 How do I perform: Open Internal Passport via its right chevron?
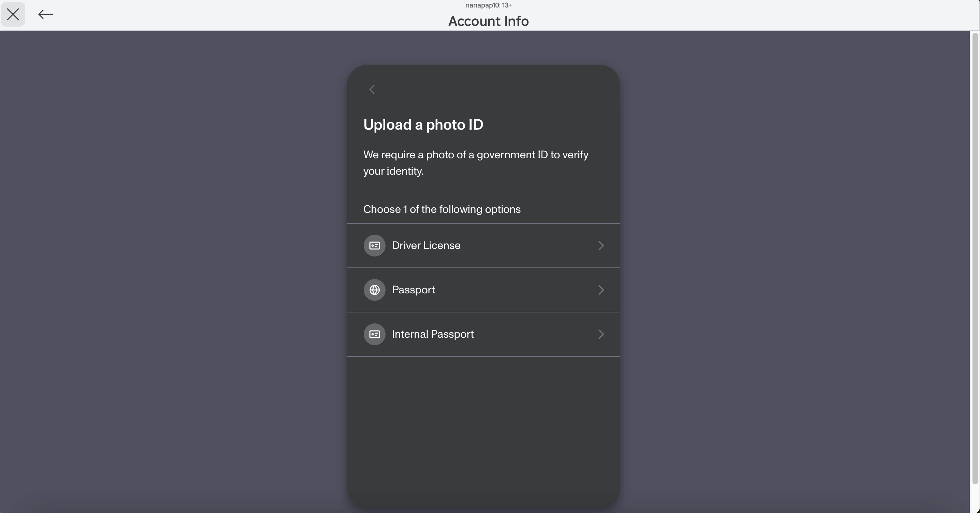601,334
